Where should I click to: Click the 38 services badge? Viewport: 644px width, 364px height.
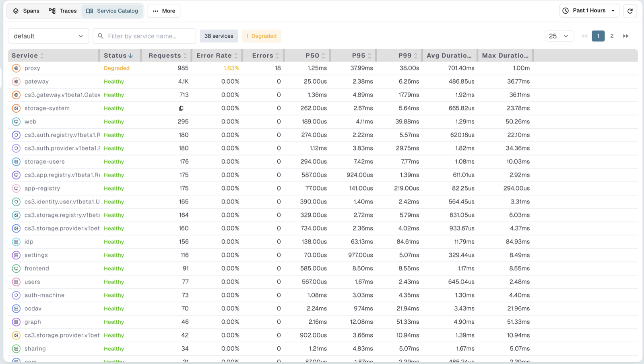click(219, 36)
